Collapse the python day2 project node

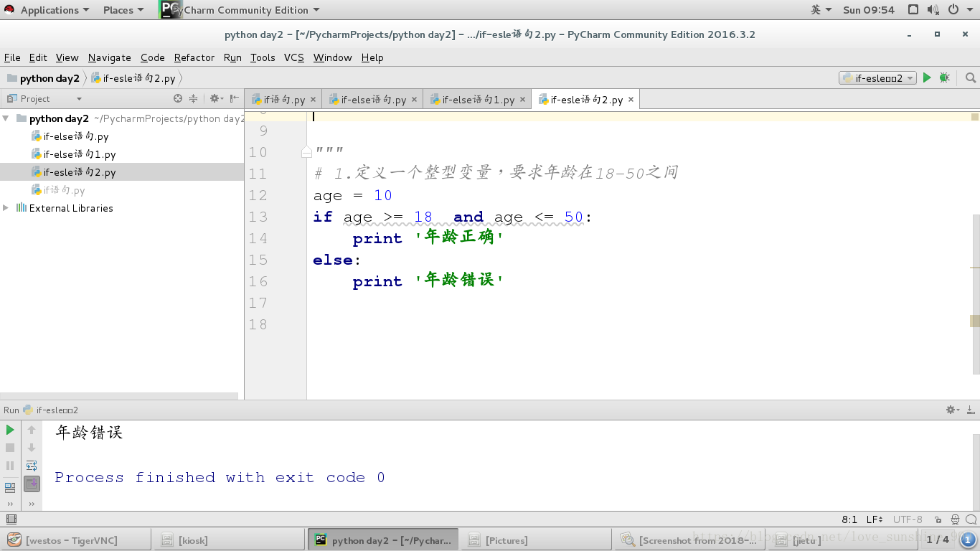[6, 118]
